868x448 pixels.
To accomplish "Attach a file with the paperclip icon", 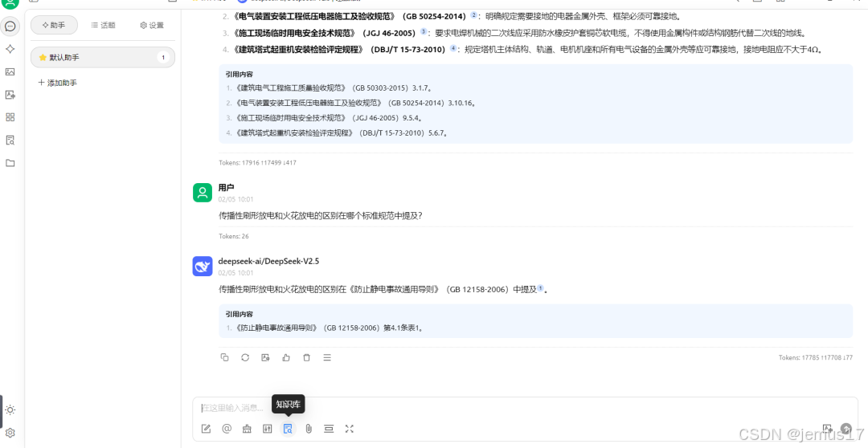I will pos(309,429).
